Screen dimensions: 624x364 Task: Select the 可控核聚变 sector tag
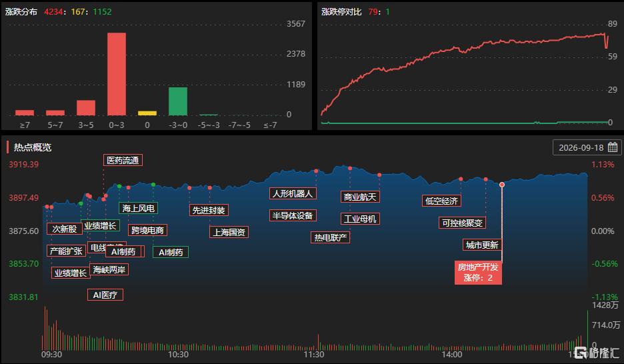coord(462,223)
